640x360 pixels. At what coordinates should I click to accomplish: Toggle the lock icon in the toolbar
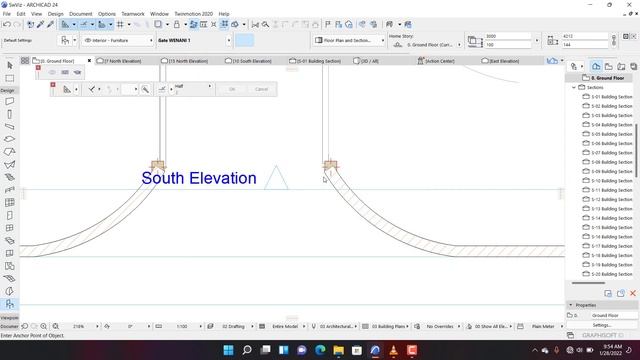click(177, 24)
